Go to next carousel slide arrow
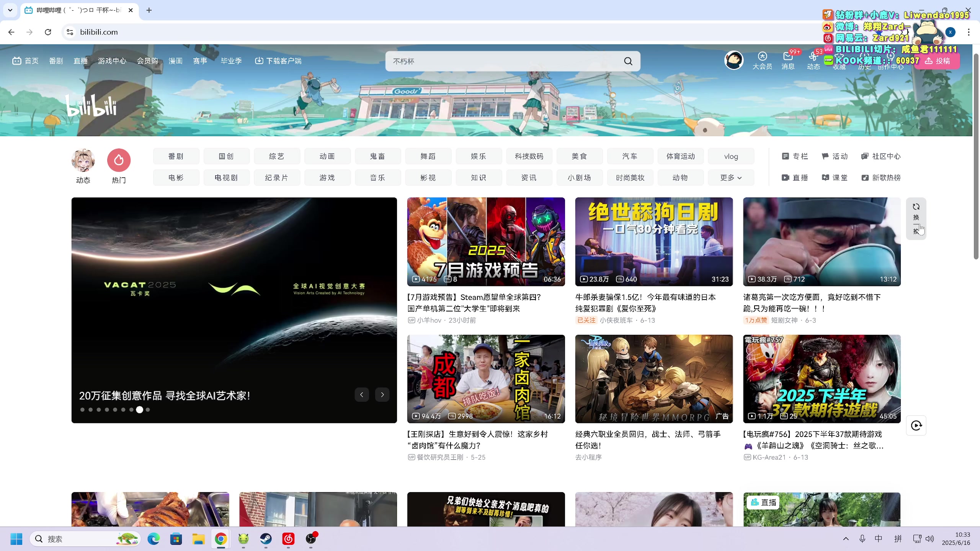The image size is (980, 551). pos(382,395)
